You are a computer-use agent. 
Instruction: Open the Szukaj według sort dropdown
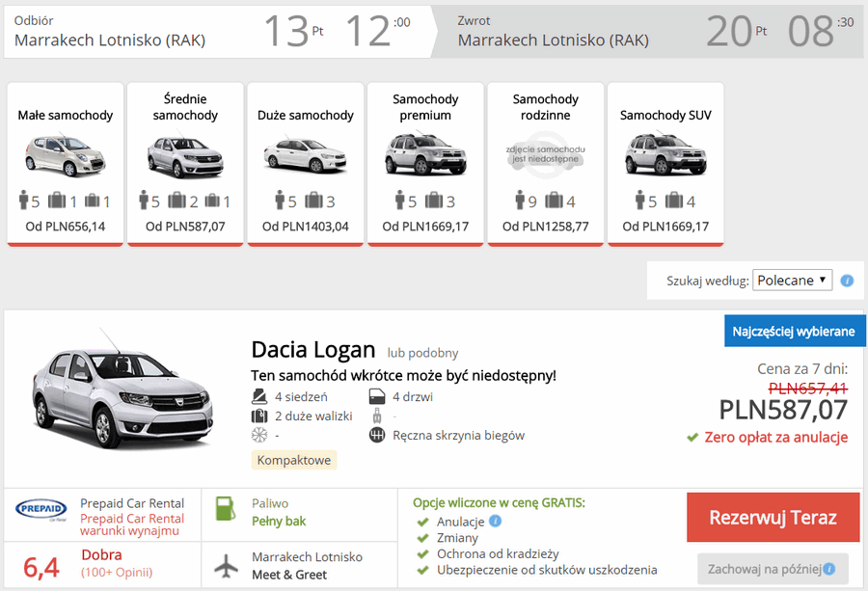click(x=792, y=280)
